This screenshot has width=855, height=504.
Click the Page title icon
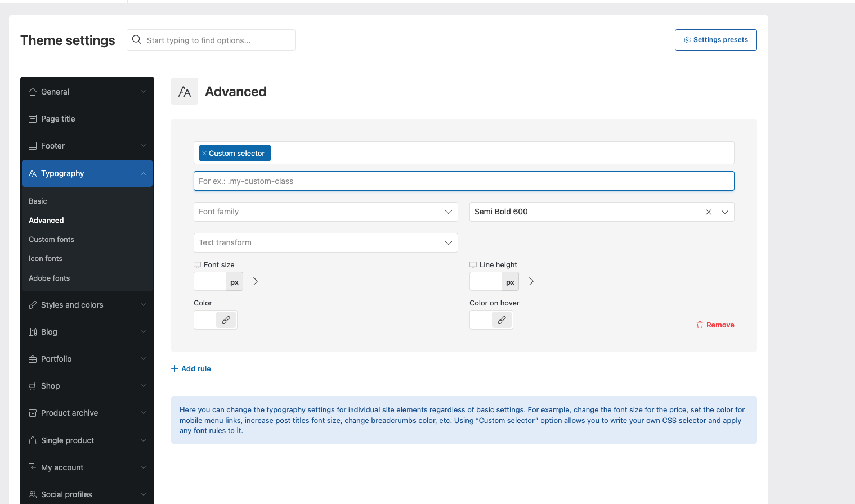(x=33, y=119)
